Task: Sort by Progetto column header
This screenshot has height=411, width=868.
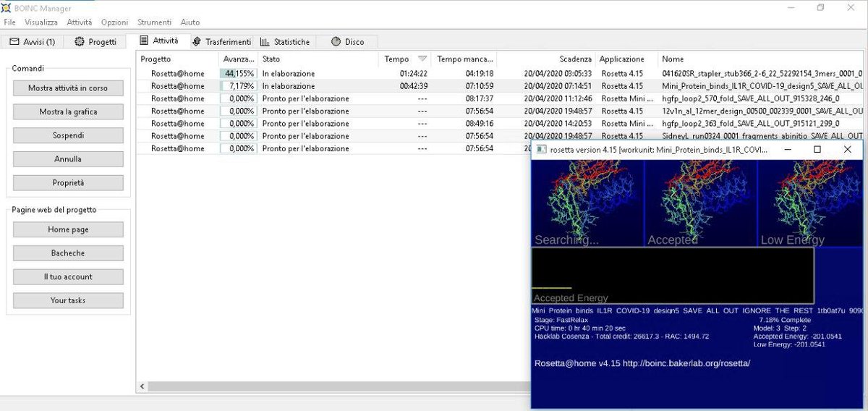Action: click(x=177, y=59)
